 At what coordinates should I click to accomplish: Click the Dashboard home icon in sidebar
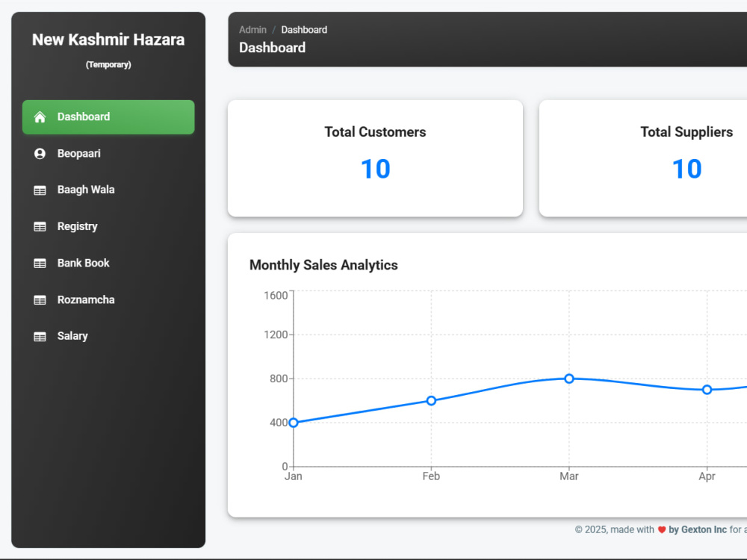click(40, 117)
